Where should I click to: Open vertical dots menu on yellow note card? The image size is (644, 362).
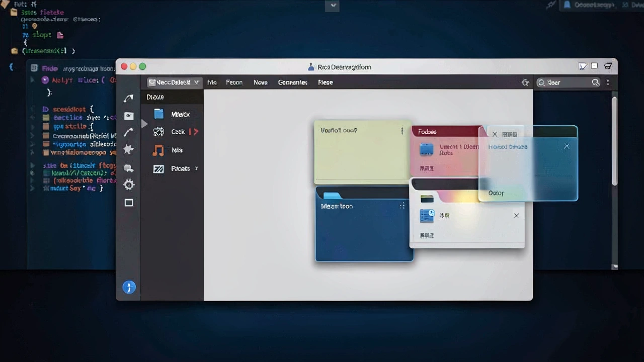click(402, 131)
